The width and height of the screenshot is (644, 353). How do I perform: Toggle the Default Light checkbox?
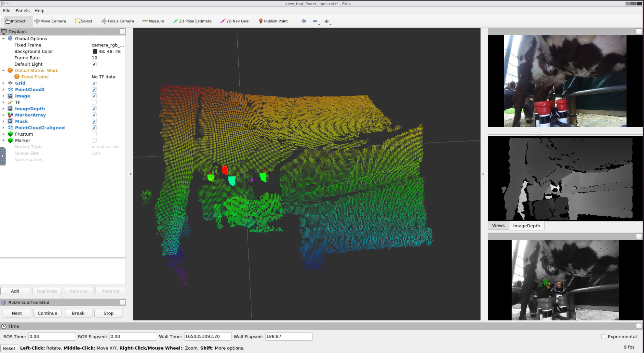pyautogui.click(x=94, y=64)
